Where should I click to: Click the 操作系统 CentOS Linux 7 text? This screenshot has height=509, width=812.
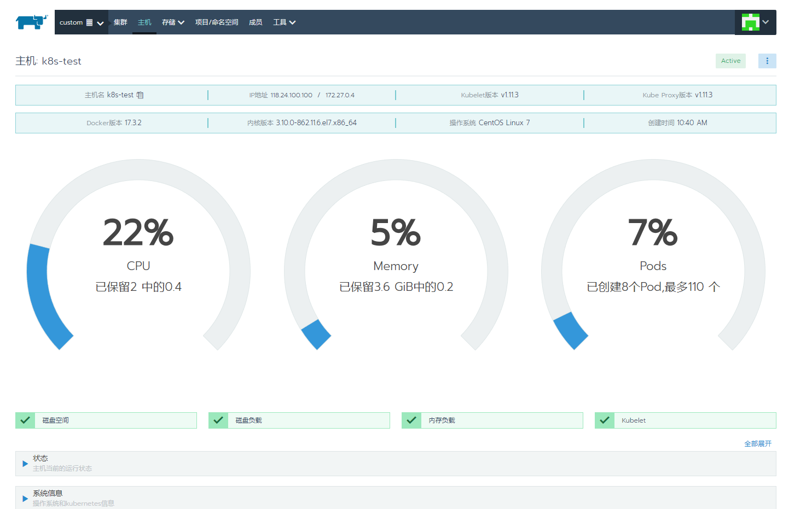point(490,123)
